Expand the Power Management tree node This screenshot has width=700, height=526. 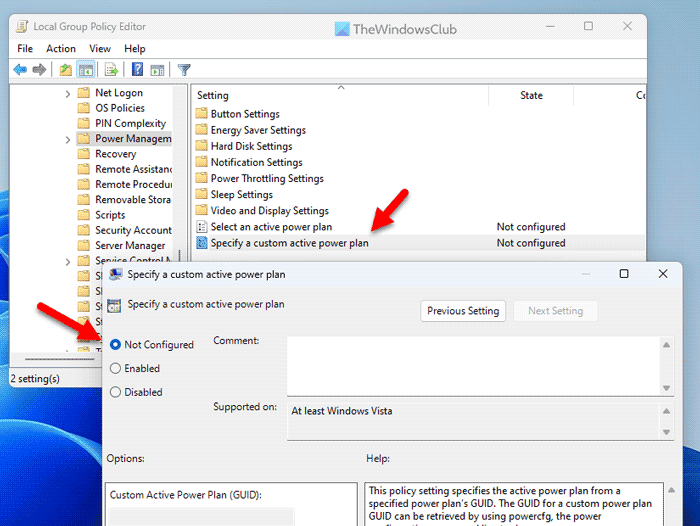(67, 139)
